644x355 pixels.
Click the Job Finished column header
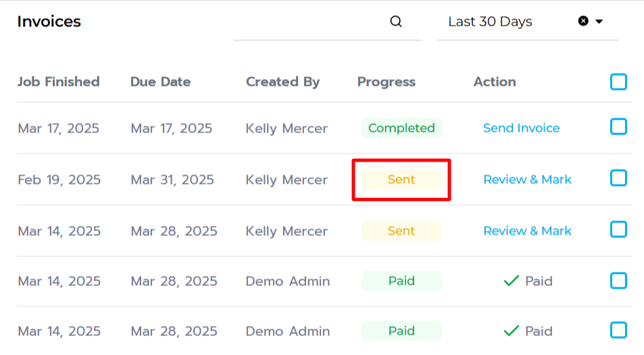58,82
